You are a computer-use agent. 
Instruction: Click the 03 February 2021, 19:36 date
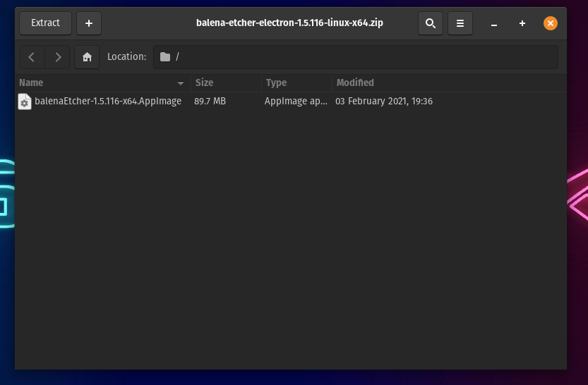[x=384, y=101]
